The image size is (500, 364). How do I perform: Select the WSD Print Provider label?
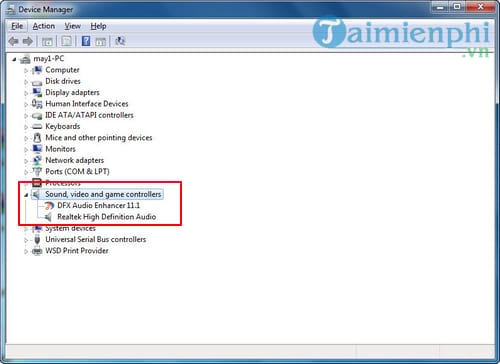(x=77, y=251)
